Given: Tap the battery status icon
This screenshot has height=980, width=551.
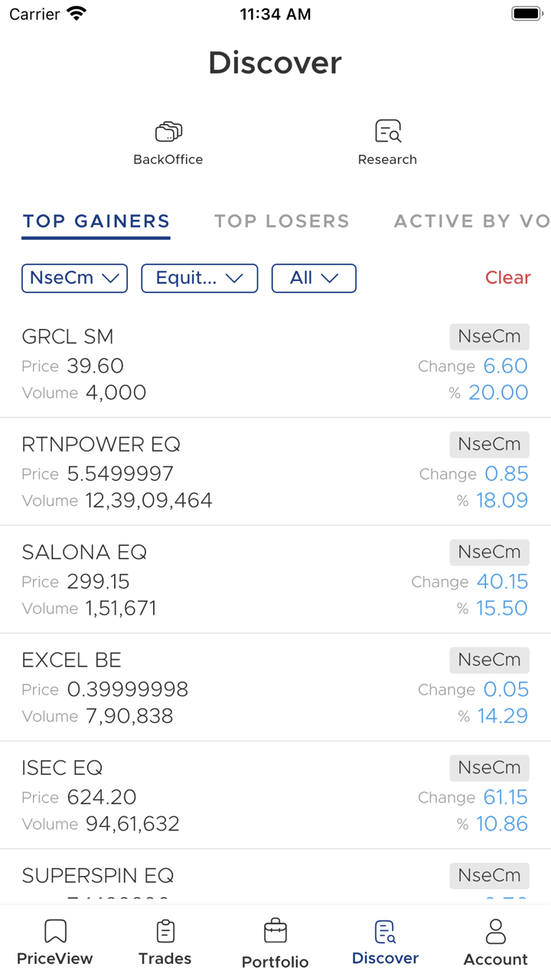Looking at the screenshot, I should [x=527, y=14].
